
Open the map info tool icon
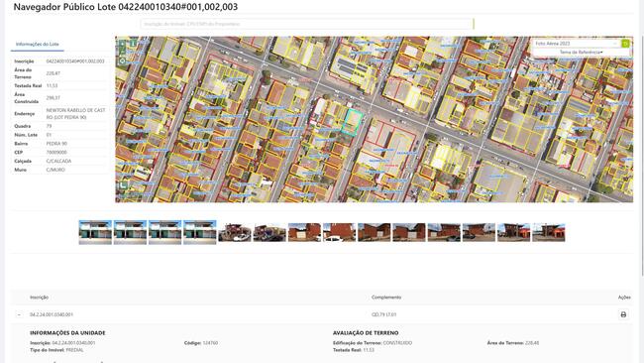click(133, 44)
